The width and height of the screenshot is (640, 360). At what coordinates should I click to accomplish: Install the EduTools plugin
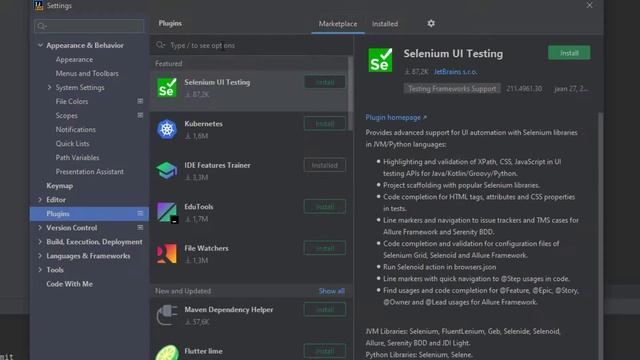325,207
